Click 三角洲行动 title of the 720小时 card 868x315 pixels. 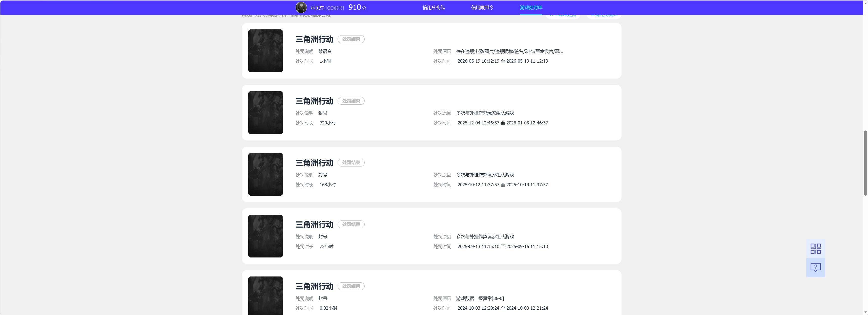point(314,101)
